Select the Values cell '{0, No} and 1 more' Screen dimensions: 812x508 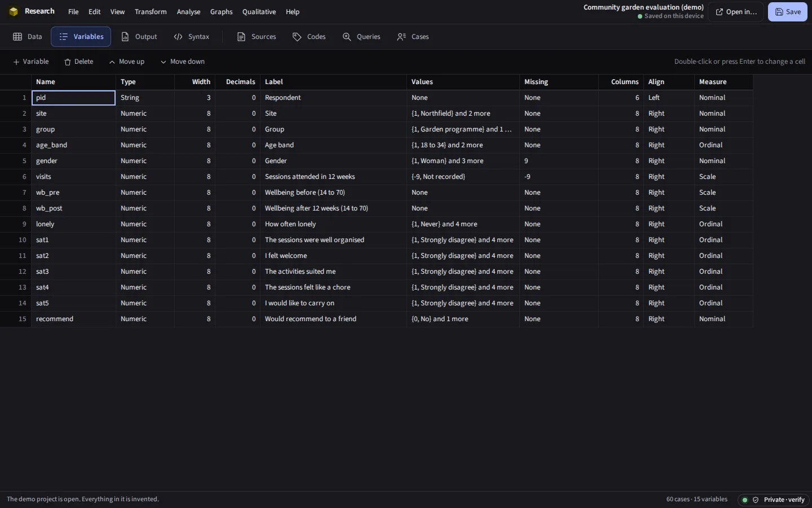[x=463, y=319]
